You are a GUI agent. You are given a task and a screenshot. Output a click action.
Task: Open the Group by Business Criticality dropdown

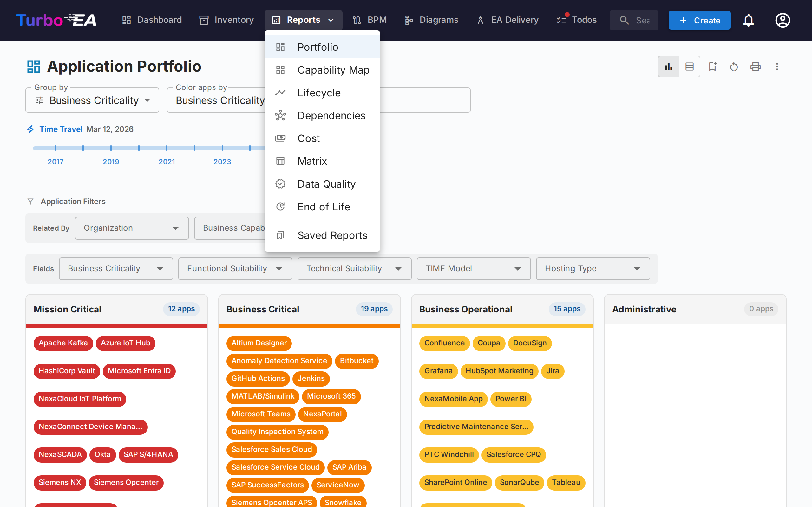pyautogui.click(x=92, y=100)
